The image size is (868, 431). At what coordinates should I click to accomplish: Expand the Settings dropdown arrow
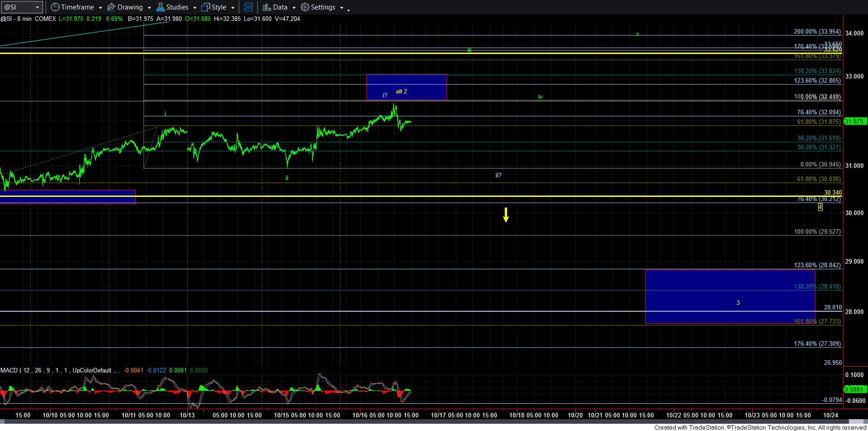(x=341, y=8)
